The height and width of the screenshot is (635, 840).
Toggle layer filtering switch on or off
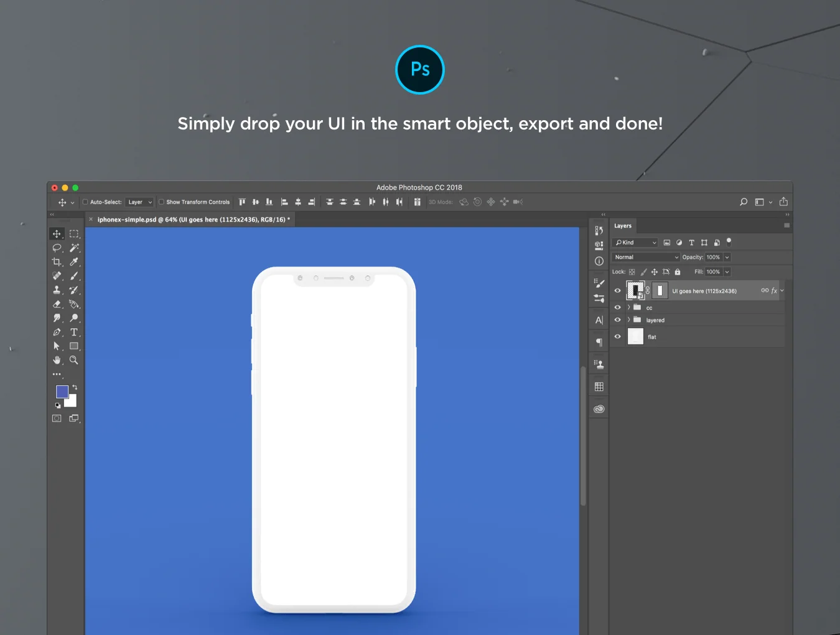[x=729, y=242]
